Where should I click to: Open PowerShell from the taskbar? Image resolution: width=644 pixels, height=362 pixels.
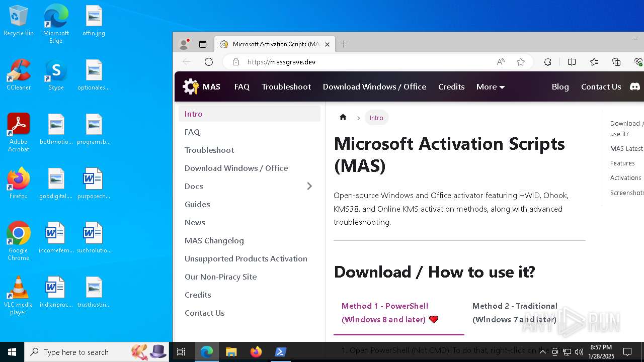coord(281,352)
